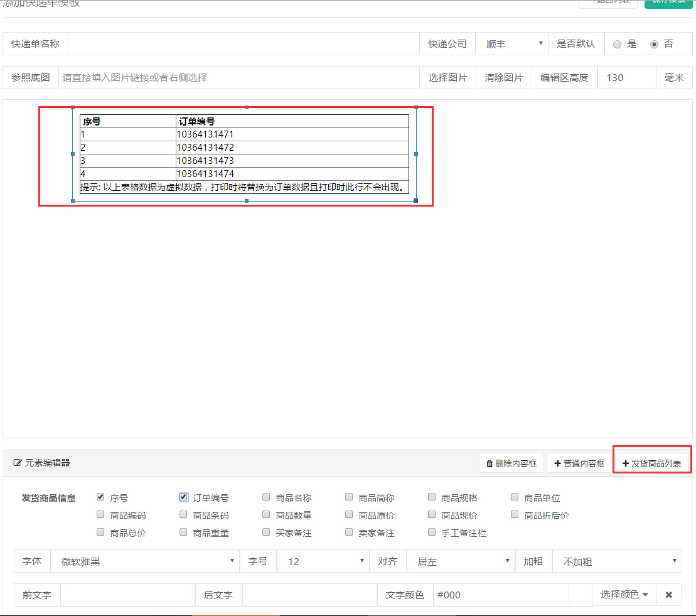696x616 pixels.
Task: Click the right-middle resize handle of table
Action: (x=416, y=154)
